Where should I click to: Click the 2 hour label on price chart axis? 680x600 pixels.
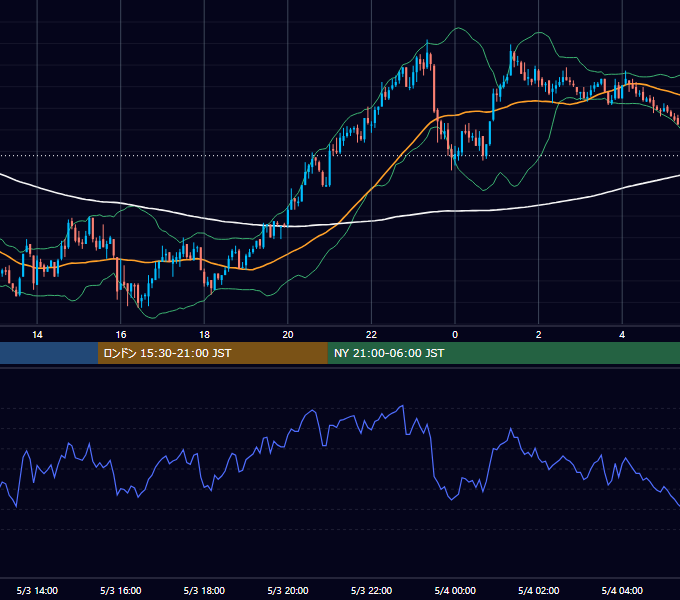point(539,335)
